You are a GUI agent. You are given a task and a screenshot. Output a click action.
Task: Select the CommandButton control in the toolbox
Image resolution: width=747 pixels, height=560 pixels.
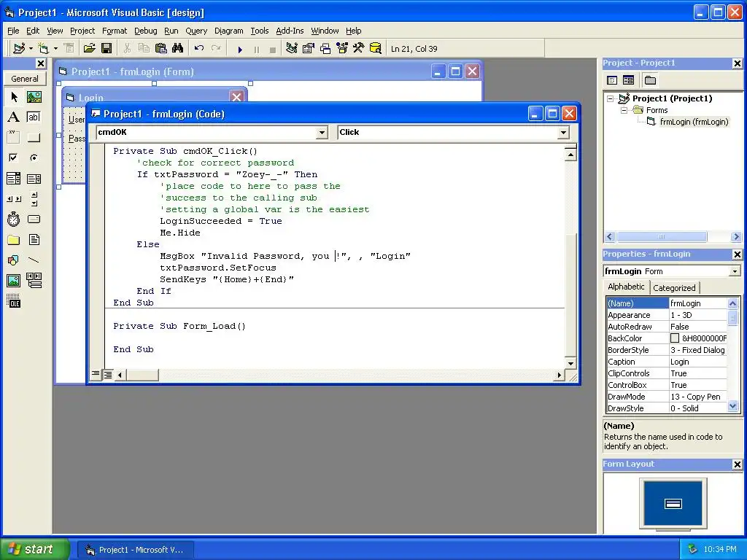click(x=34, y=138)
